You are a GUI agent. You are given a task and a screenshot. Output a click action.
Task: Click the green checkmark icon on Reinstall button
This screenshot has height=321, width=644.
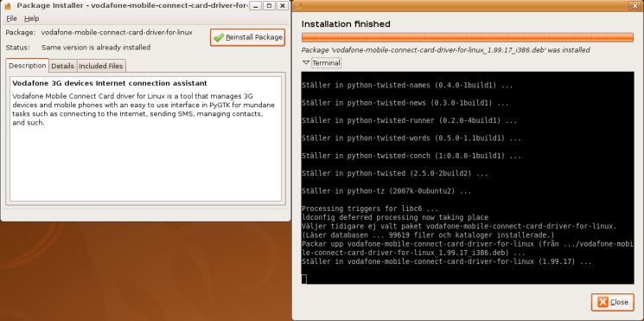219,37
